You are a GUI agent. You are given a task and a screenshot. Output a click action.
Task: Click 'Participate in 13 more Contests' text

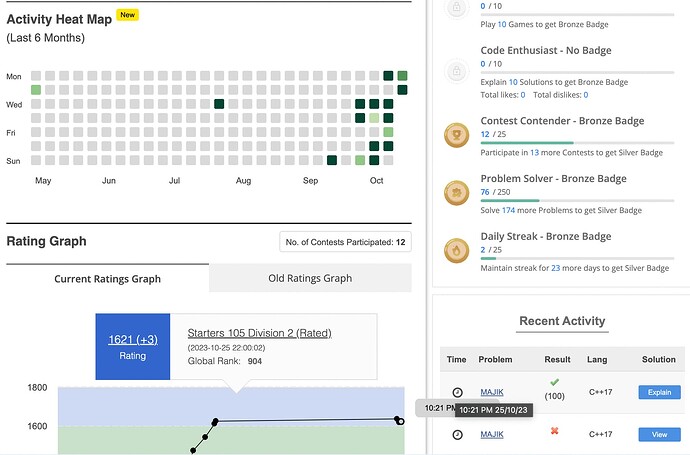coord(572,153)
